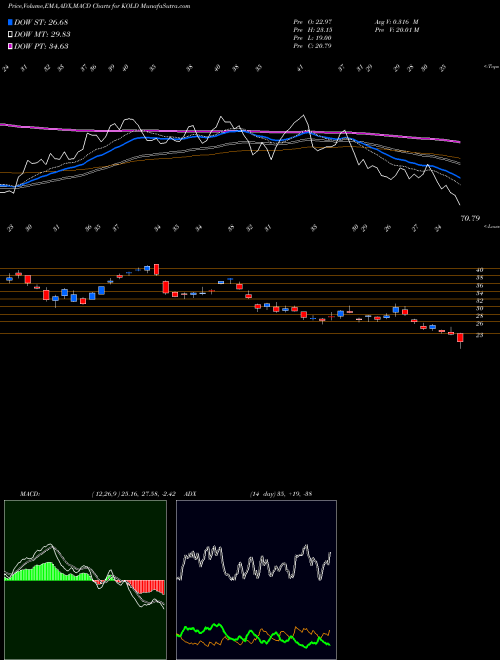Click the ADX heading label
This screenshot has width=500, height=660.
[190, 494]
